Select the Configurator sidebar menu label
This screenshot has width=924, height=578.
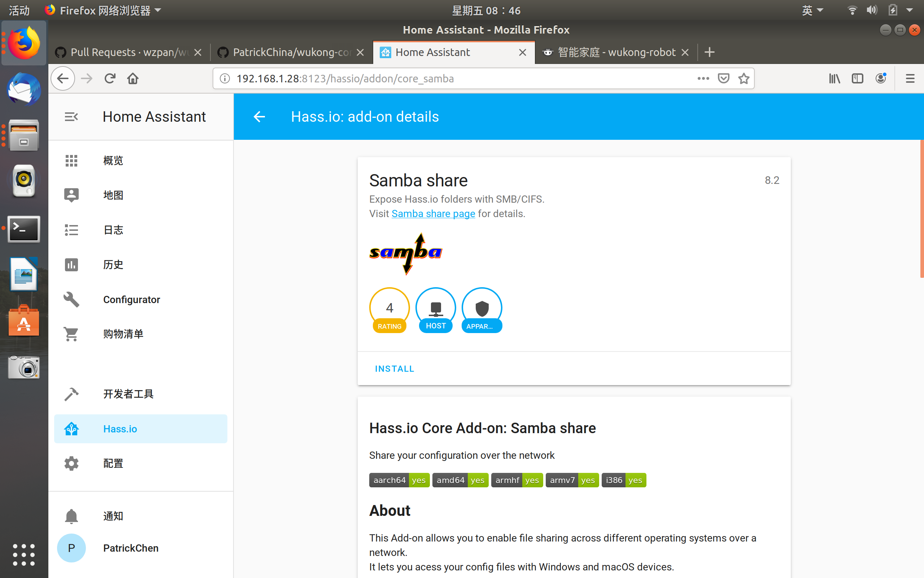pyautogui.click(x=132, y=299)
